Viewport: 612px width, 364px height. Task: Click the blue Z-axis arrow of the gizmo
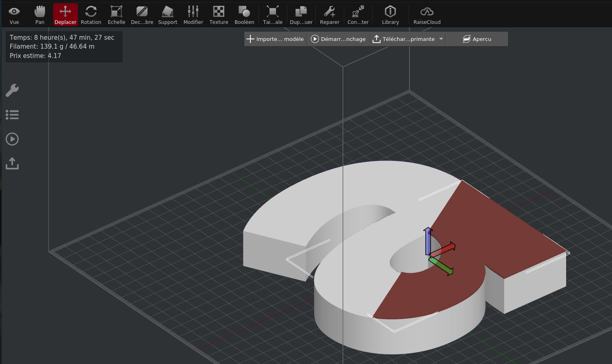click(x=428, y=241)
